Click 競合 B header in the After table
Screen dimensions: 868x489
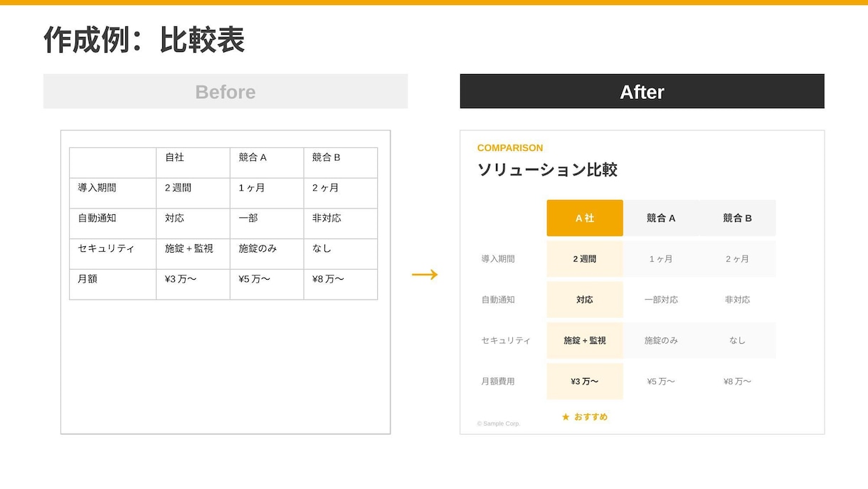click(x=737, y=218)
